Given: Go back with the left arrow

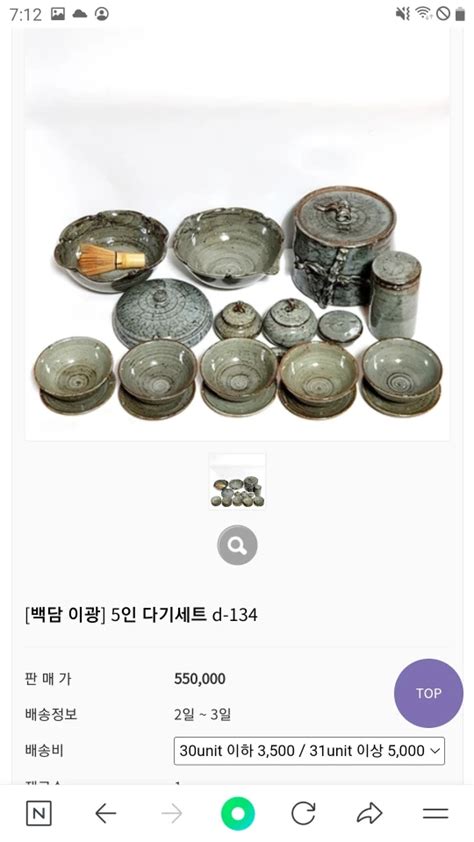Looking at the screenshot, I should click(x=106, y=814).
